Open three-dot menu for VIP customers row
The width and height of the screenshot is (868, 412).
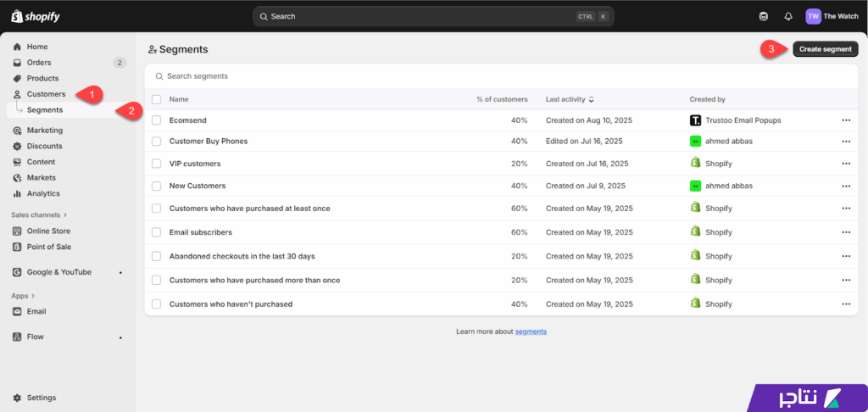(x=846, y=164)
